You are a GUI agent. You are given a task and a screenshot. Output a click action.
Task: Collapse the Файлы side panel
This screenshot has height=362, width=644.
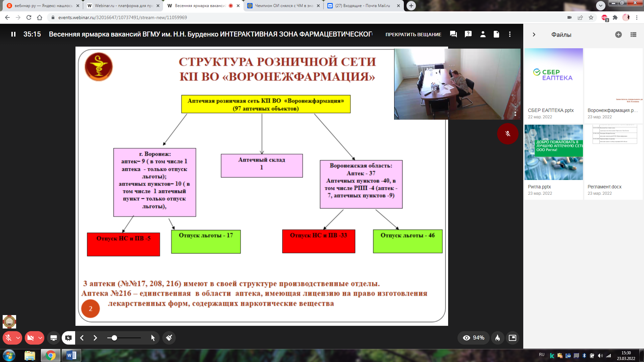[534, 35]
